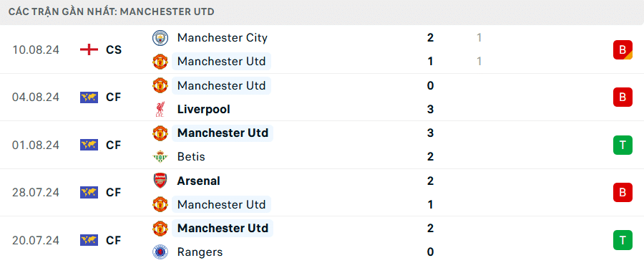The width and height of the screenshot is (644, 263).
Task: Open the Betis team name link
Action: 191,157
